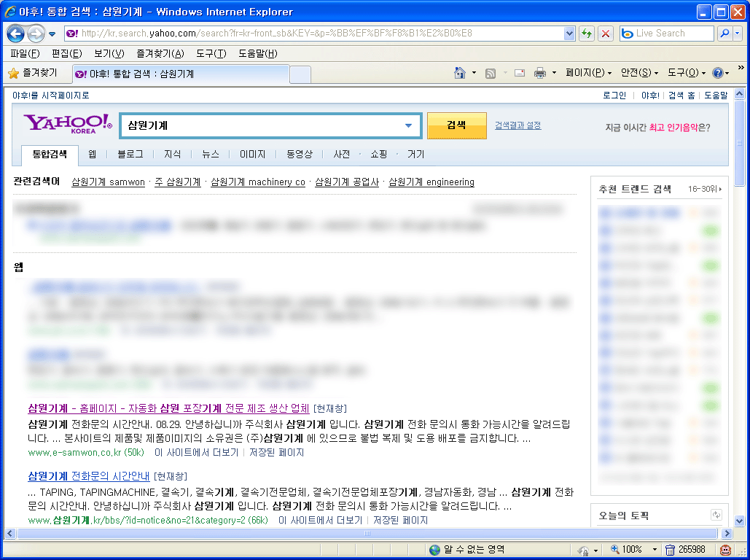
Task: Open the 즐겨찾기 favorites star button
Action: click(33, 73)
